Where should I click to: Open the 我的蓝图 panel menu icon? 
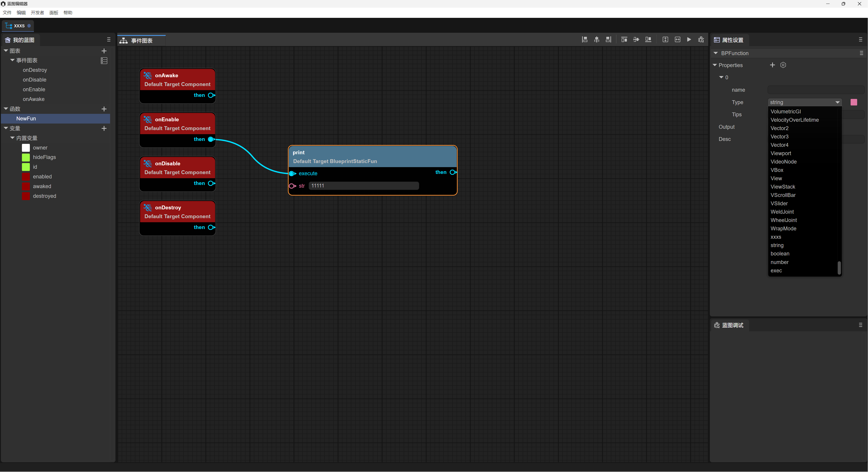(108, 40)
